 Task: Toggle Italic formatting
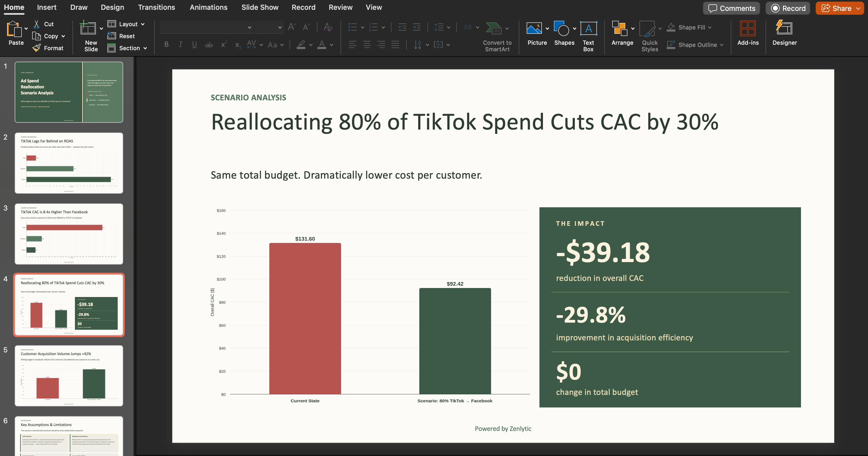[x=180, y=44]
